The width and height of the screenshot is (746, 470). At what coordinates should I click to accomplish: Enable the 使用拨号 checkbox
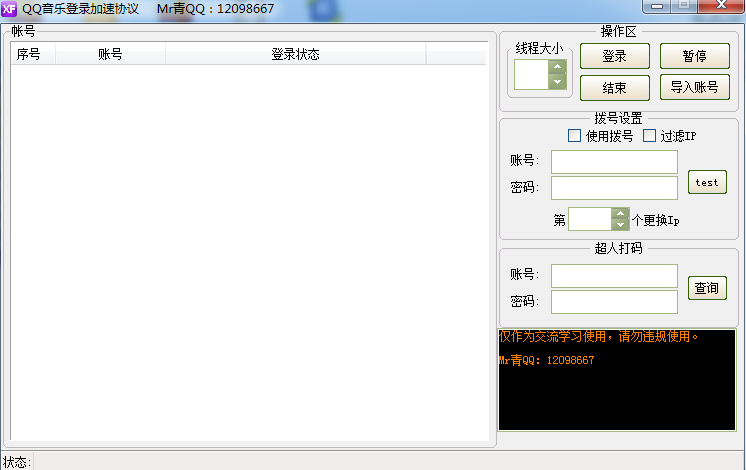(x=574, y=136)
